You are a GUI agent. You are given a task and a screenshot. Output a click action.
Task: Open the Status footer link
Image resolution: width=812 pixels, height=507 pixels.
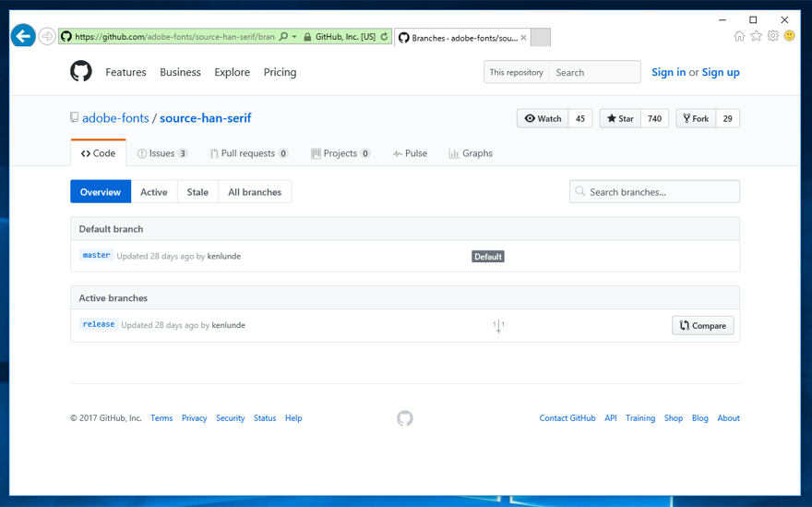pyautogui.click(x=265, y=417)
